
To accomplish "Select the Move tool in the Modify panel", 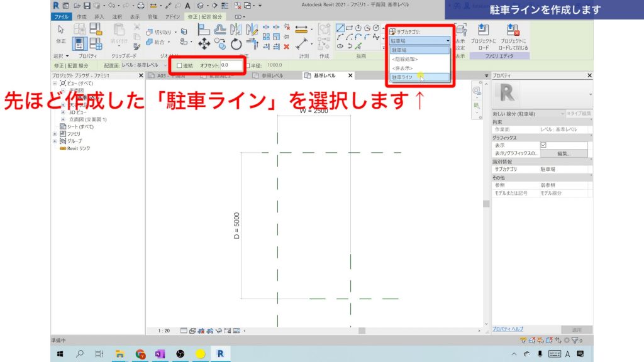I will (x=204, y=43).
